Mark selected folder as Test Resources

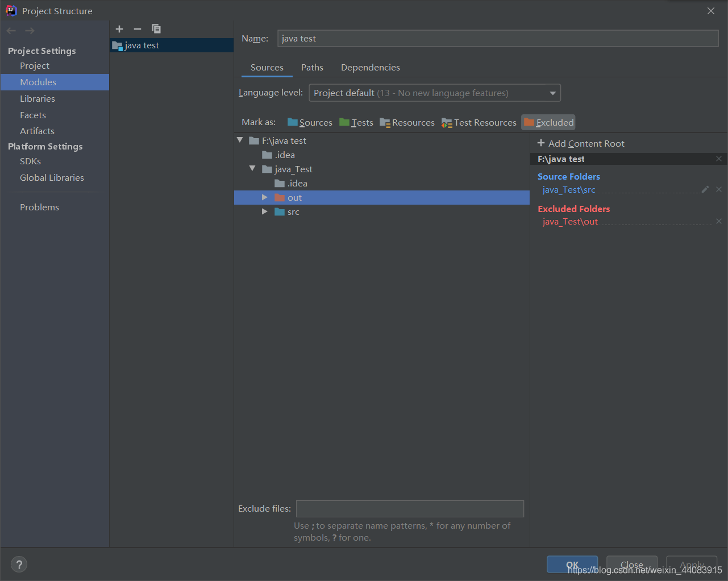pyautogui.click(x=479, y=122)
